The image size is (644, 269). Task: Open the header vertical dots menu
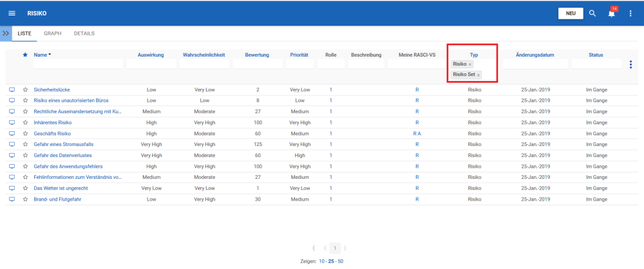pyautogui.click(x=631, y=13)
